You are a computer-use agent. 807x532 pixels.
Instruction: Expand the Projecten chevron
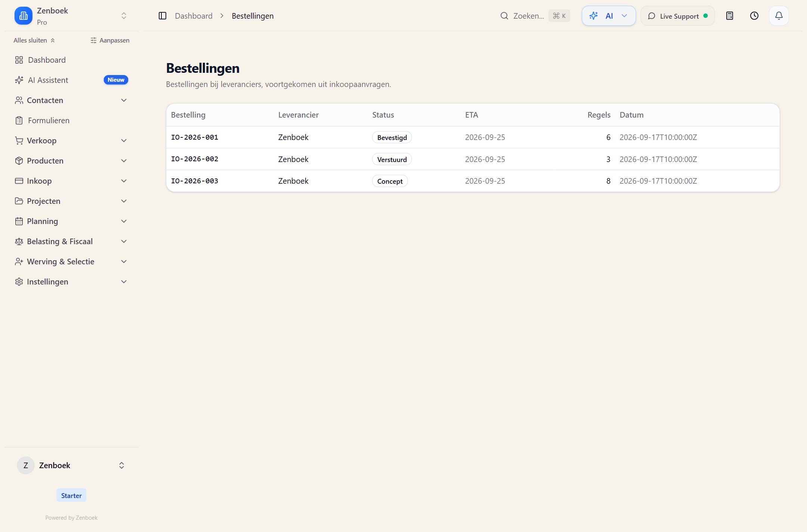coord(124,201)
